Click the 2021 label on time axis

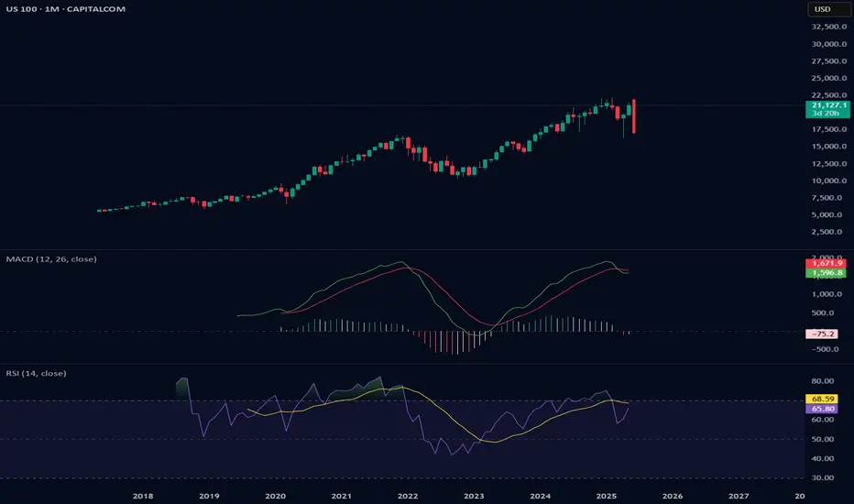tap(342, 496)
